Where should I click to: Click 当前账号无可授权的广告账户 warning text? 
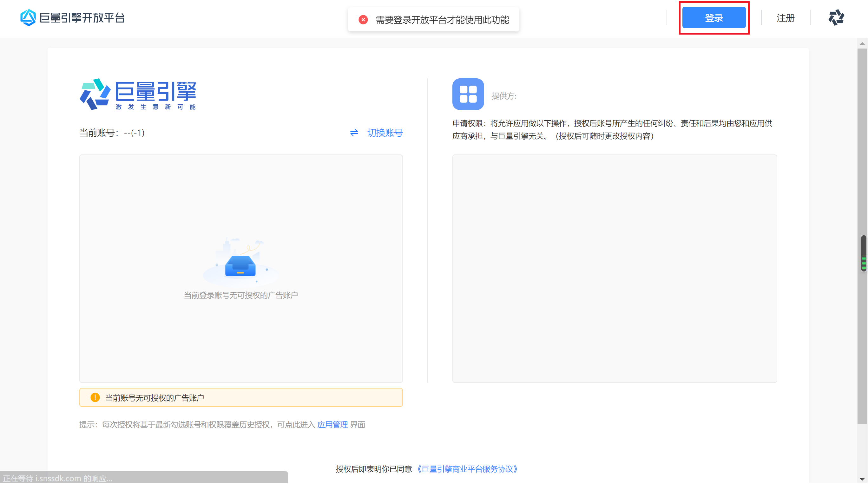(x=155, y=398)
